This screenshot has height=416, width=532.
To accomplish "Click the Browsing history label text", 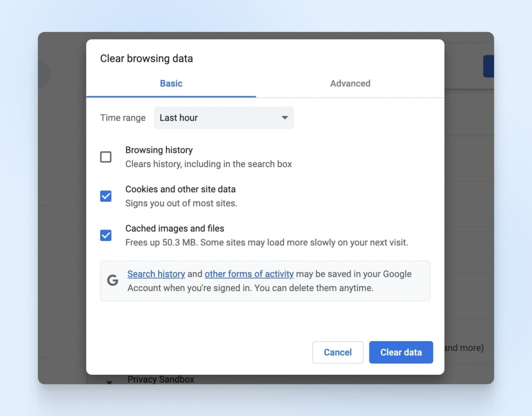I will (159, 150).
